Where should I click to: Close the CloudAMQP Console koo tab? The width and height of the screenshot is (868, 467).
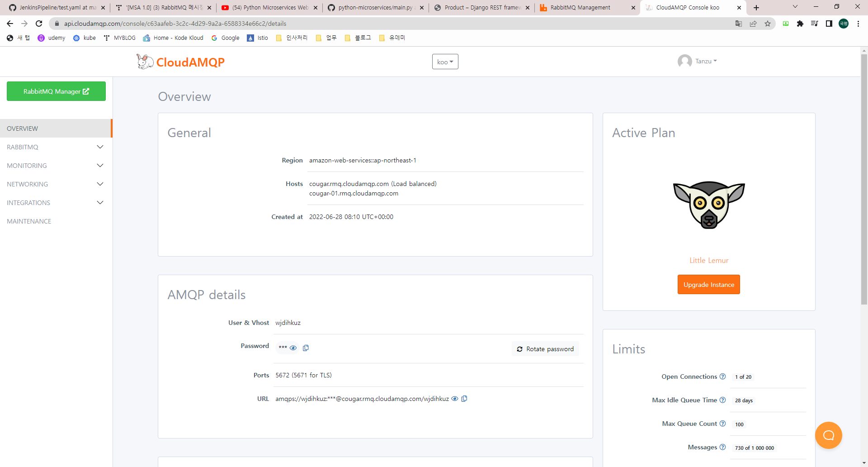point(739,8)
